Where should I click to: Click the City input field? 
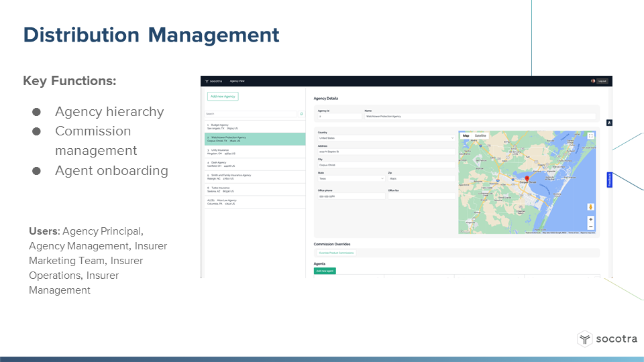click(386, 165)
